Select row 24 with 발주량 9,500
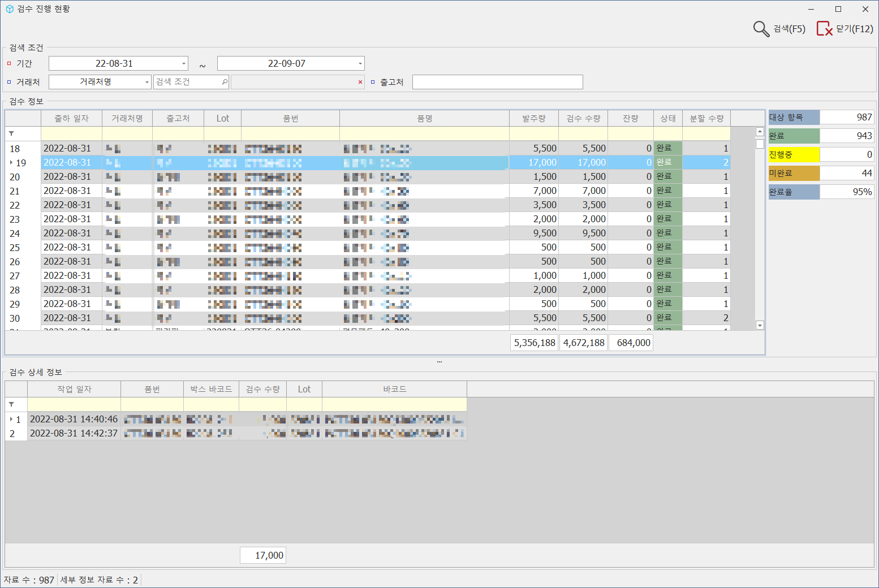Viewport: 879px width, 588px height. pyautogui.click(x=368, y=233)
